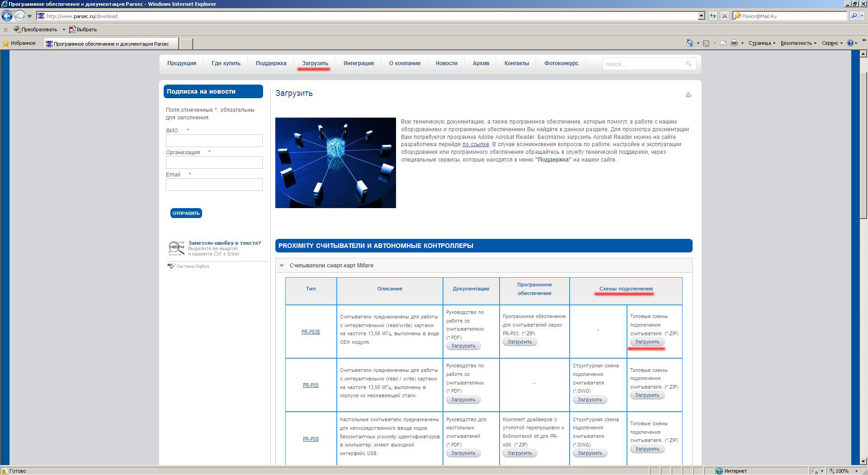Open О компании site menu item
The height and width of the screenshot is (475, 868).
click(x=405, y=63)
